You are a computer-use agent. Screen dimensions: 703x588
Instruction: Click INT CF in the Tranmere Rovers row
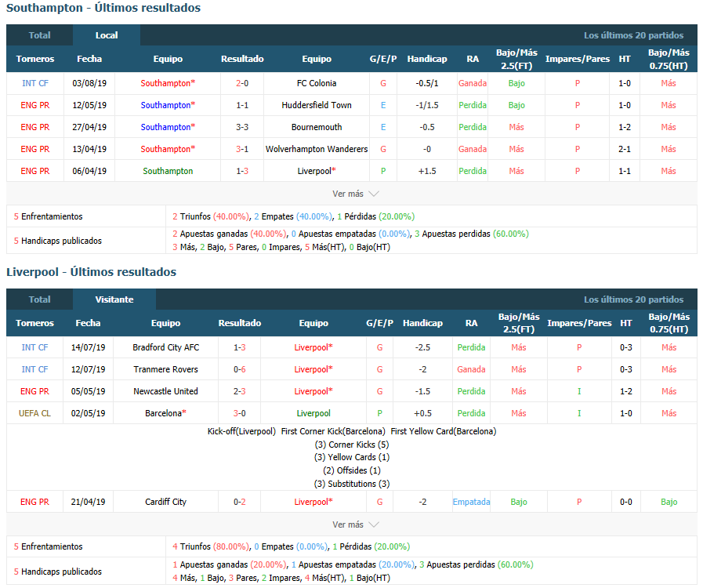pyautogui.click(x=34, y=369)
